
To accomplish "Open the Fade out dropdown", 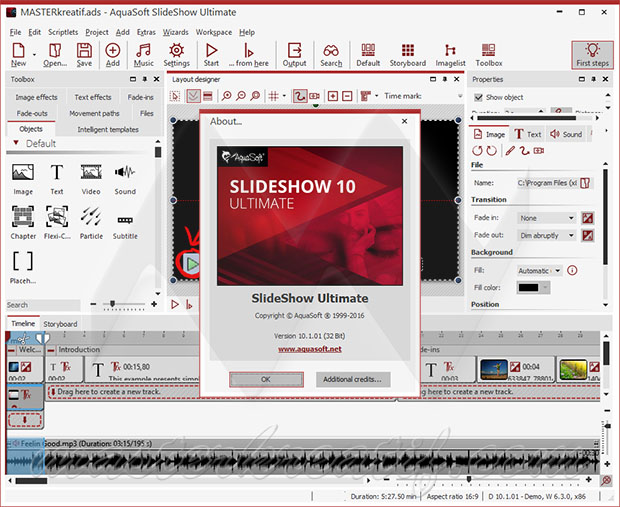I will (x=546, y=235).
